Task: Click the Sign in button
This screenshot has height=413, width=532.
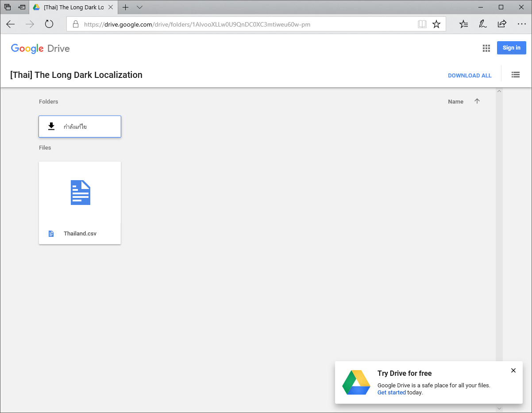Action: tap(512, 48)
